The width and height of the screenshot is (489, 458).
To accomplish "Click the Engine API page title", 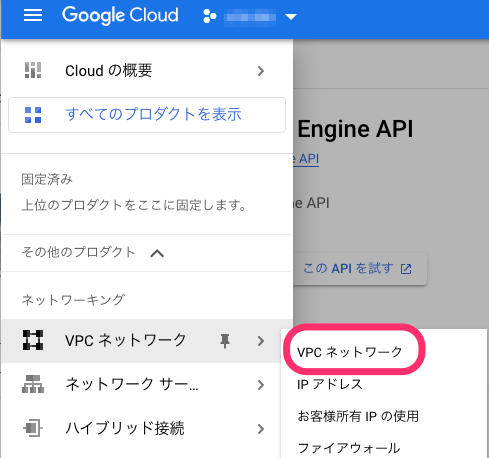I will pos(355,129).
